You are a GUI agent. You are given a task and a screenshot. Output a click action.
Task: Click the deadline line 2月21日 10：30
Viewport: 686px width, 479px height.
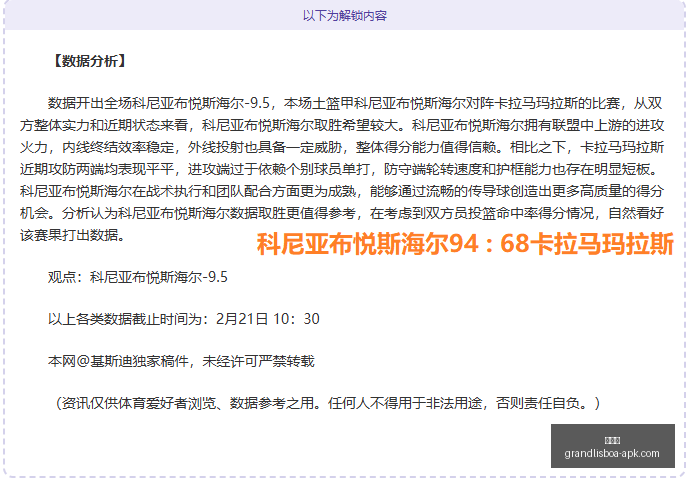point(184,319)
